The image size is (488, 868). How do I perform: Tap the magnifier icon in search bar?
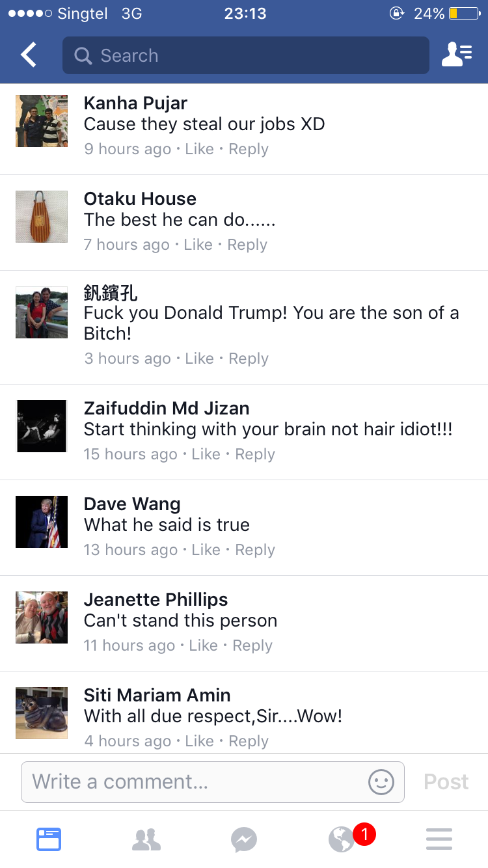click(x=83, y=56)
